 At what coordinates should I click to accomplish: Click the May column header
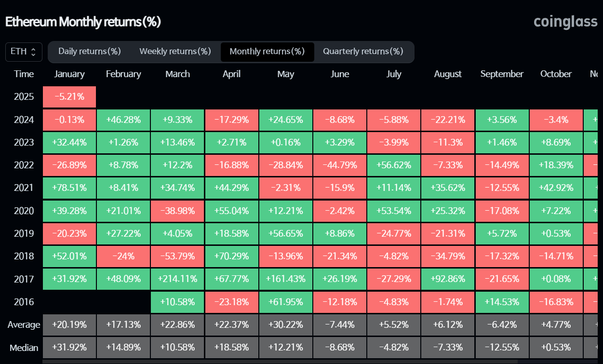pyautogui.click(x=286, y=74)
